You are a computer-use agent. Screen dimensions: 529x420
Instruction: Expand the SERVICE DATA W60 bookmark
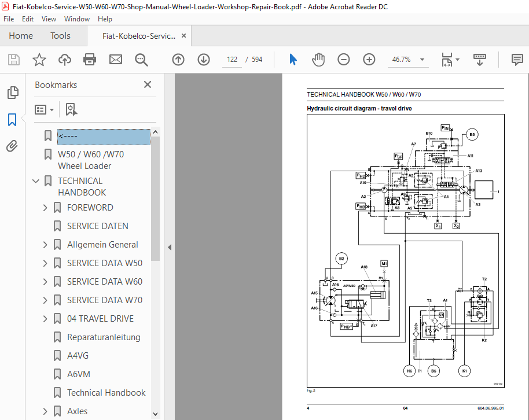click(45, 282)
